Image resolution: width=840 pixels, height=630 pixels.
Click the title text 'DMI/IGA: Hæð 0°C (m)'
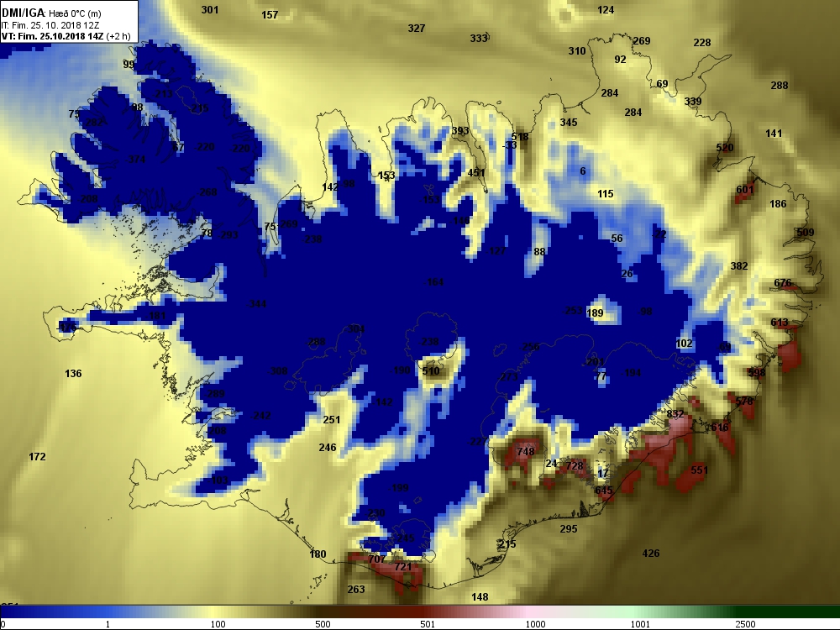[51, 13]
